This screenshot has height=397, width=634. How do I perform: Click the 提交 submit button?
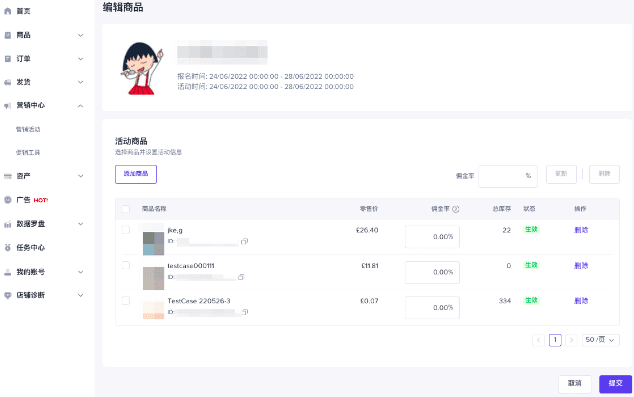615,383
